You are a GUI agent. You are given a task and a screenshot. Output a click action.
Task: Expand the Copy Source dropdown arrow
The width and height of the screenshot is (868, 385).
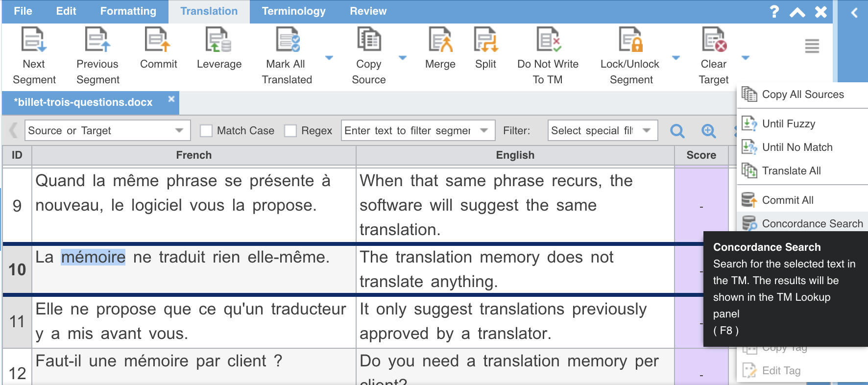[x=403, y=58]
